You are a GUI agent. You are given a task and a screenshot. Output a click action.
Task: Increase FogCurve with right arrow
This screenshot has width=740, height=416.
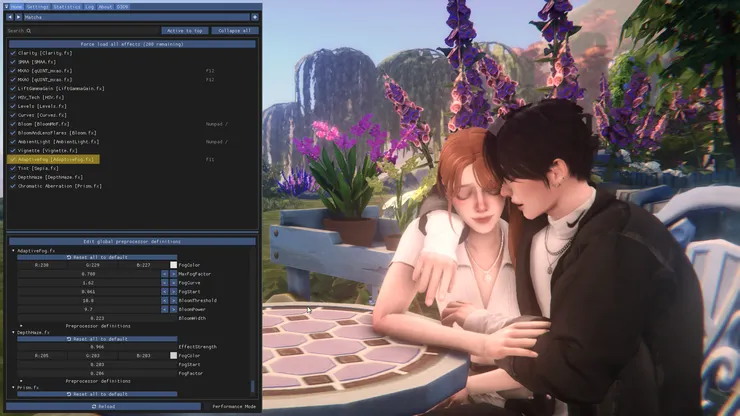(173, 283)
